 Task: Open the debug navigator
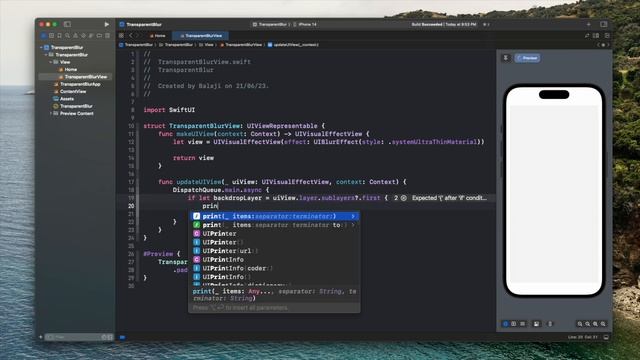(x=91, y=36)
